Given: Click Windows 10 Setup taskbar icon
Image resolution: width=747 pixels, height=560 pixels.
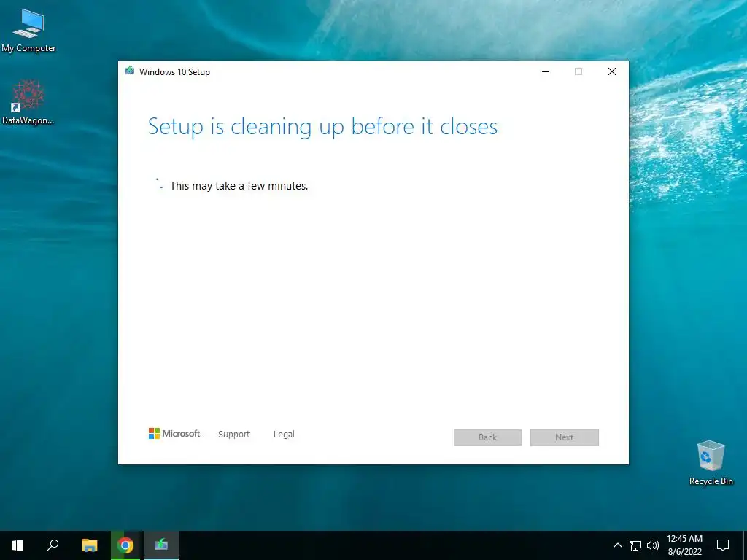Looking at the screenshot, I should [x=161, y=545].
